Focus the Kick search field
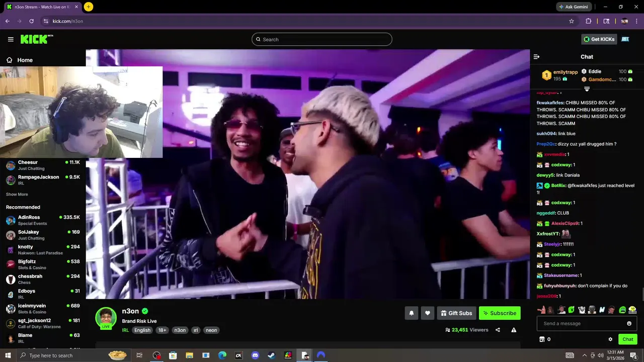This screenshot has height=362, width=644. 322,39
